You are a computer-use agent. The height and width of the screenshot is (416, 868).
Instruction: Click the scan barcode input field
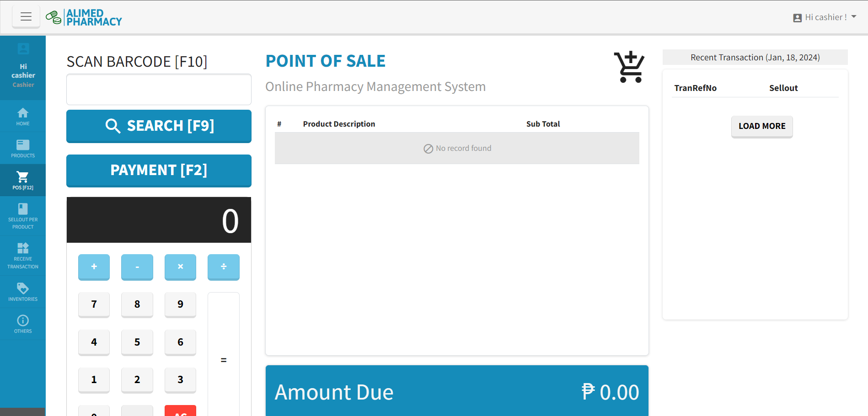coord(159,90)
